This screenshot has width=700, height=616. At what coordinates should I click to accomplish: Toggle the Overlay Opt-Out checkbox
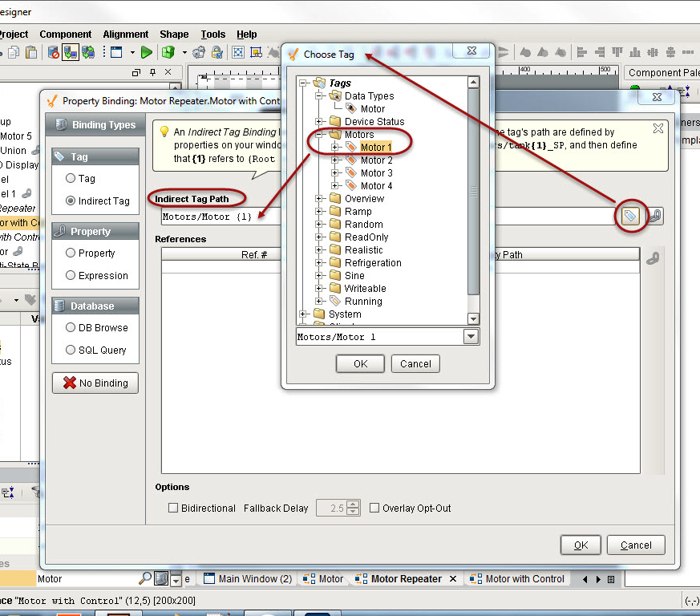[374, 509]
